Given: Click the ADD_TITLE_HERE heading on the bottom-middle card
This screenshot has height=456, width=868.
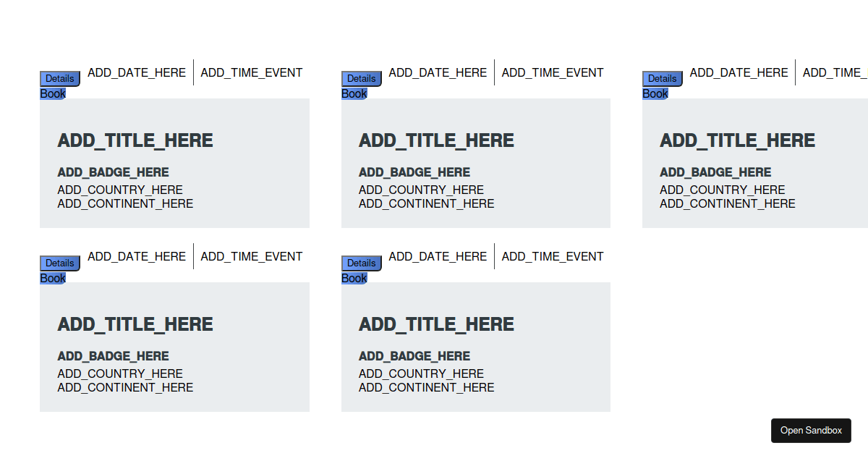Looking at the screenshot, I should click(436, 324).
